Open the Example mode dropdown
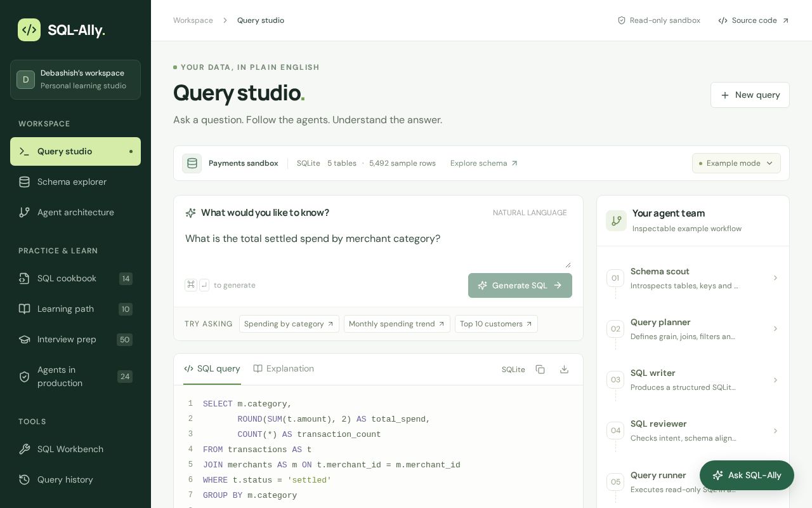The height and width of the screenshot is (508, 812). click(737, 163)
